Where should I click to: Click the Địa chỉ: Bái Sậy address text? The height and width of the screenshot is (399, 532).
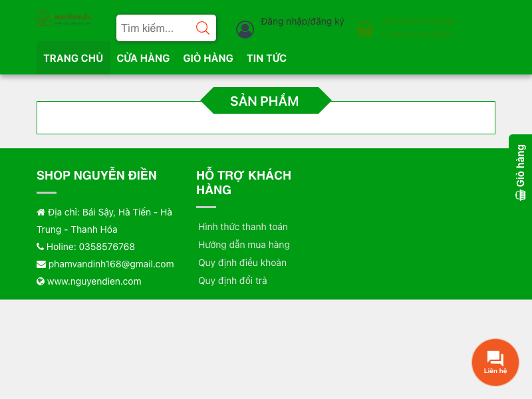[104, 221]
